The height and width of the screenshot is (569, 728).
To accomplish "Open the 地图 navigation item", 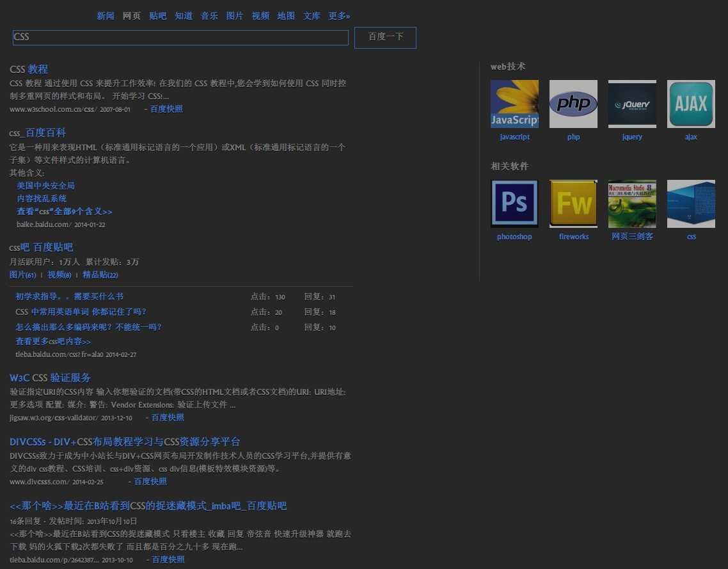I will click(x=286, y=15).
